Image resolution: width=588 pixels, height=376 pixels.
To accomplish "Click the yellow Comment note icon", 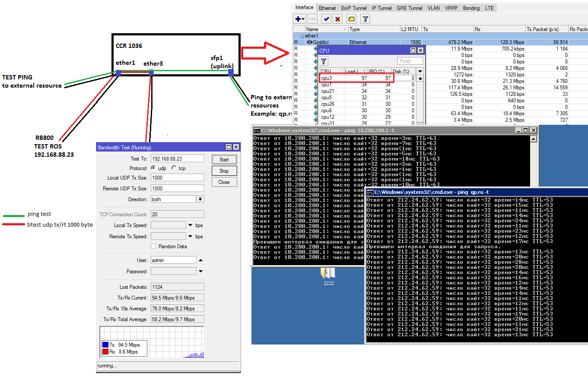I will [x=351, y=19].
